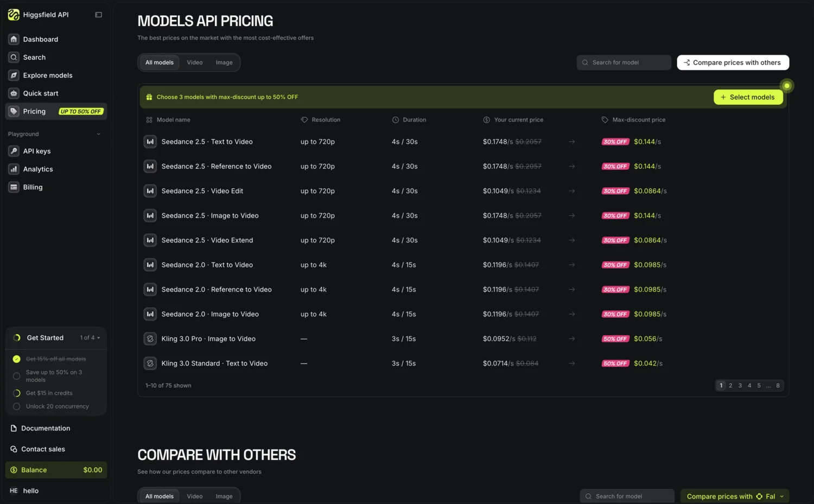
Task: Click the Balance coin icon
Action: [14, 470]
